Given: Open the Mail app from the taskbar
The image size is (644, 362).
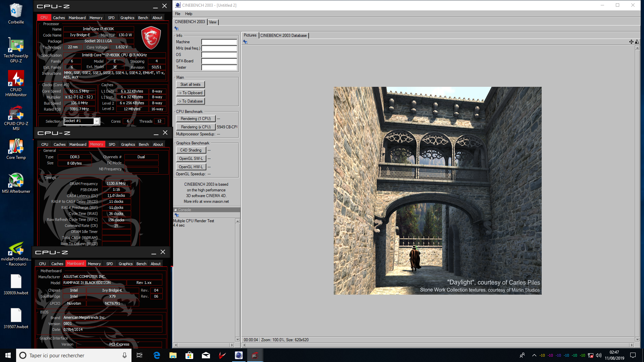Looking at the screenshot, I should [206, 355].
